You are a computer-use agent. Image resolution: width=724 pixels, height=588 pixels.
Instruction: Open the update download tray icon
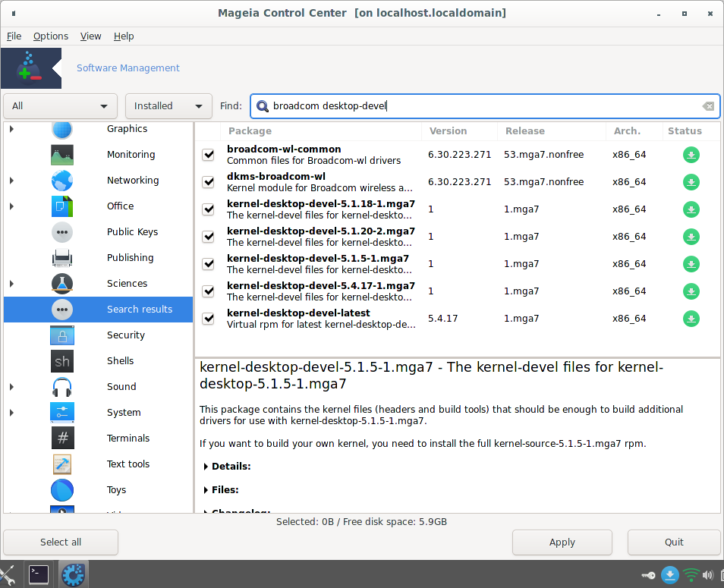(669, 575)
